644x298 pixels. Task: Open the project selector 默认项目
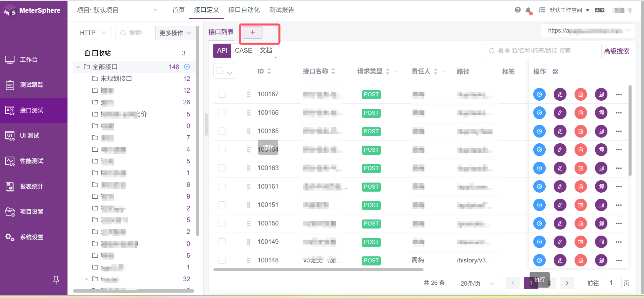coord(117,10)
